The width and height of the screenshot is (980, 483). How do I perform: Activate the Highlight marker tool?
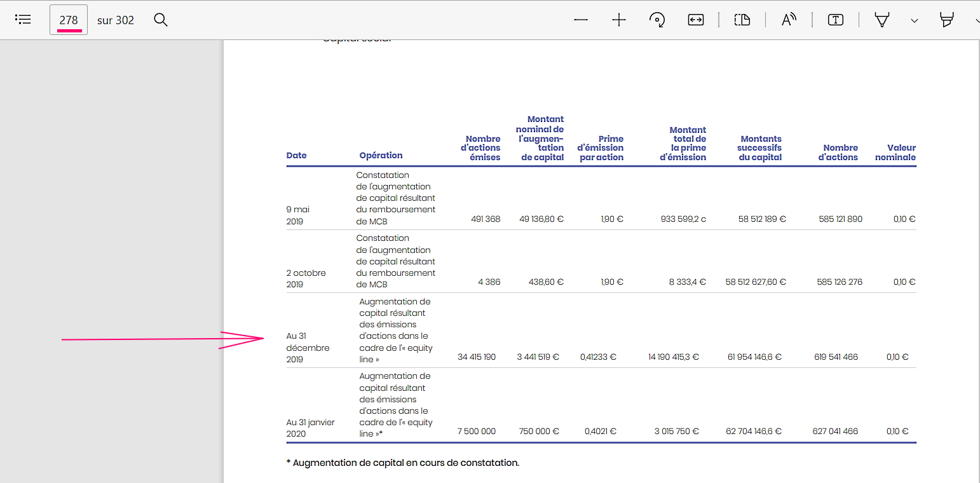point(947,20)
